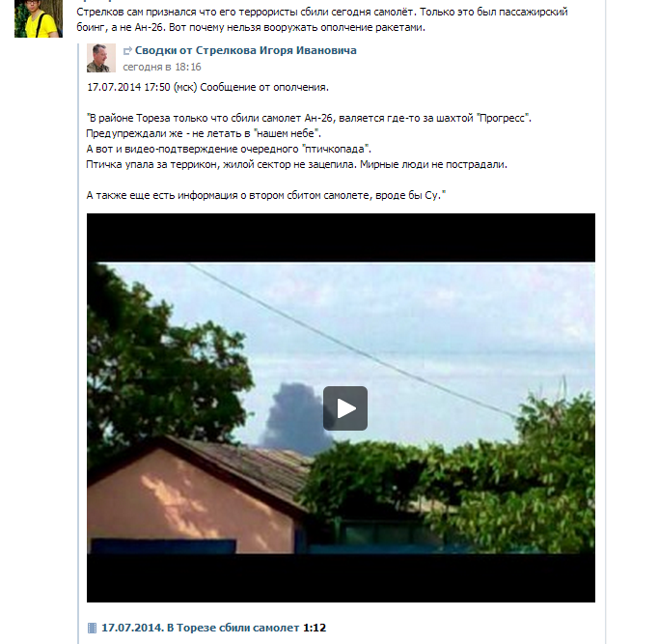This screenshot has height=644, width=658.
Task: Click the top black letterbox bar of video
Action: (341, 238)
